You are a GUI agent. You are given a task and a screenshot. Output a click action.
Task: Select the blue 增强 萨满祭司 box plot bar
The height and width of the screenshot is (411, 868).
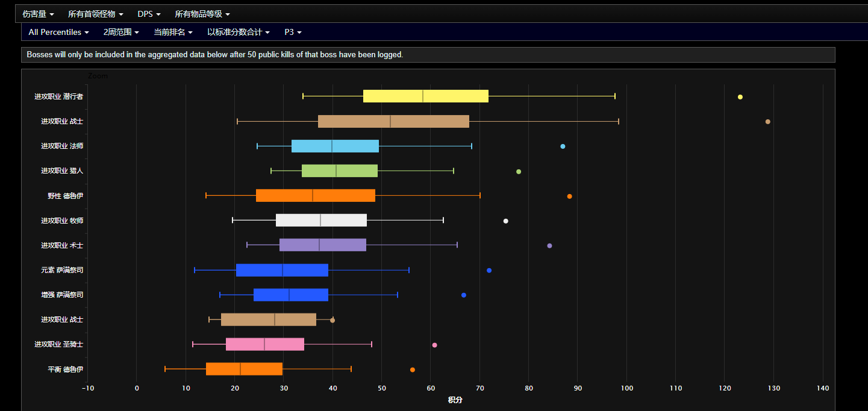pos(291,295)
